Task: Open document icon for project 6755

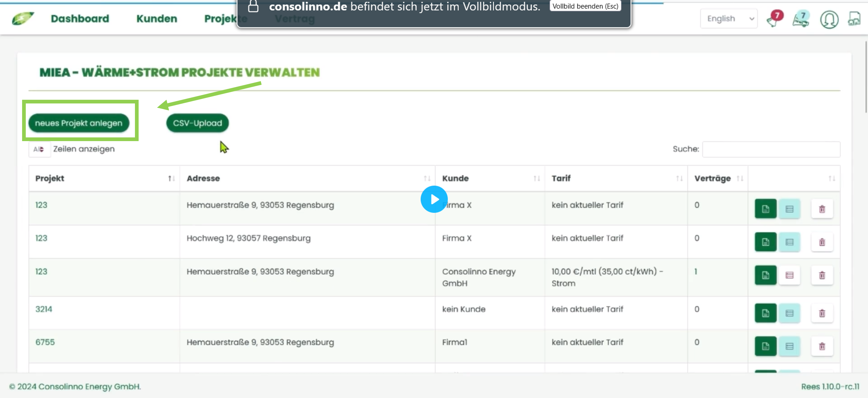Action: [766, 346]
